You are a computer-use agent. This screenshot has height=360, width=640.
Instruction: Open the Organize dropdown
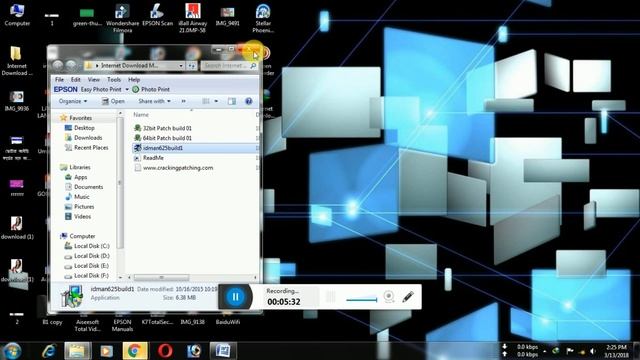pyautogui.click(x=73, y=101)
